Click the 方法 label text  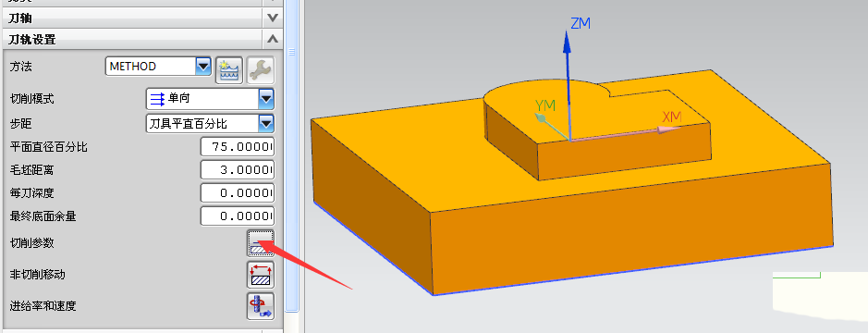tap(21, 67)
